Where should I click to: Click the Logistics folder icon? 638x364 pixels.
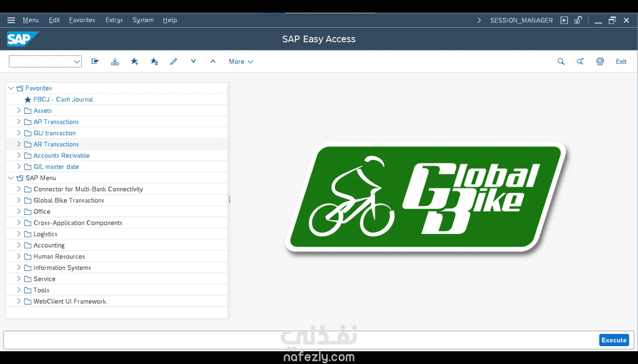[28, 234]
